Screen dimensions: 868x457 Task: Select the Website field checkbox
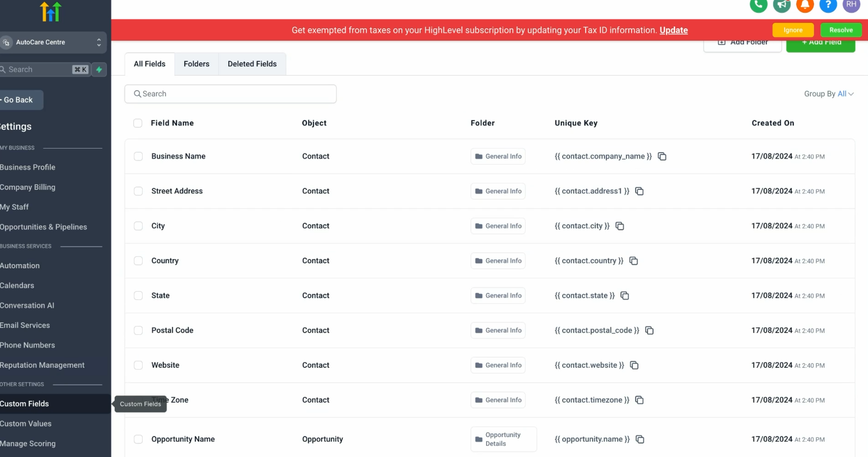(138, 365)
